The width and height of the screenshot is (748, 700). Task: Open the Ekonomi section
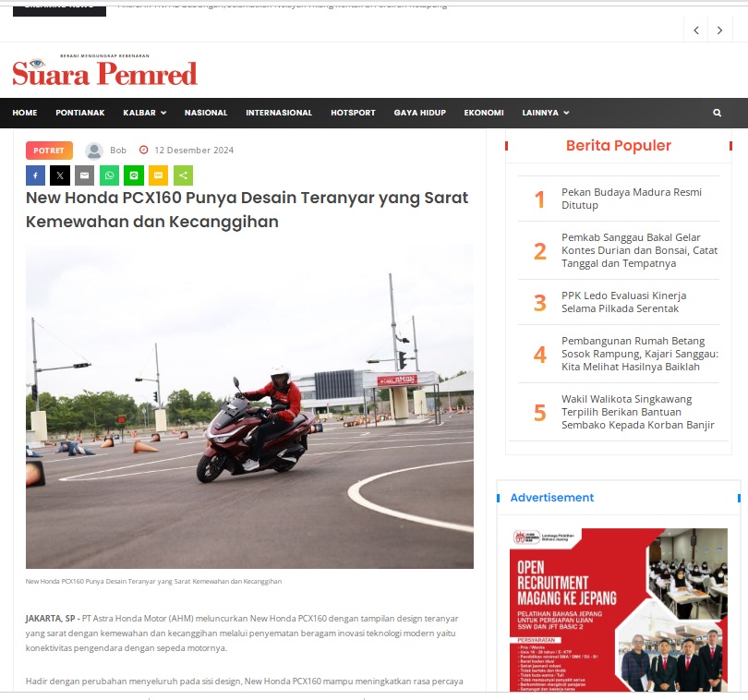click(x=484, y=113)
